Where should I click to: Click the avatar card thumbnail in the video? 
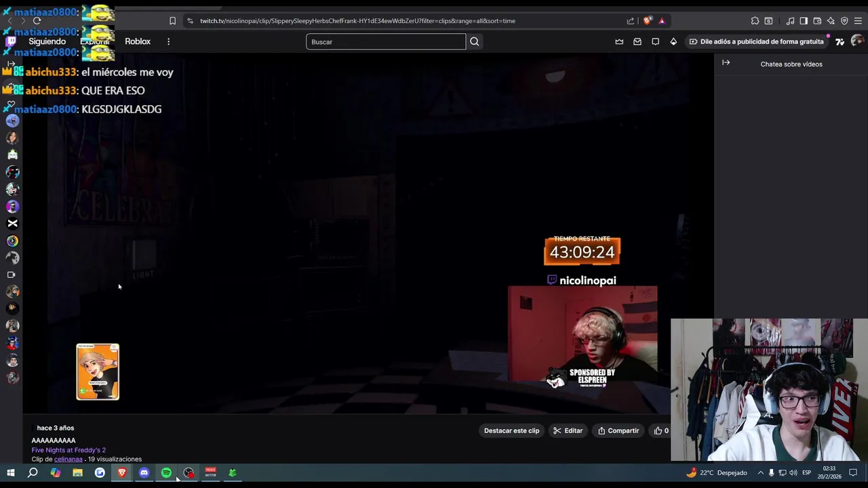tap(98, 371)
